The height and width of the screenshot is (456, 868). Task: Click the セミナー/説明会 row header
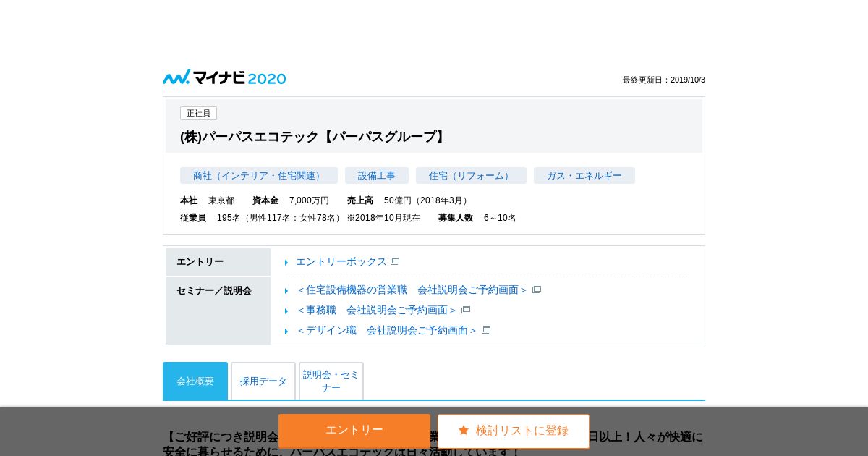pyautogui.click(x=218, y=311)
